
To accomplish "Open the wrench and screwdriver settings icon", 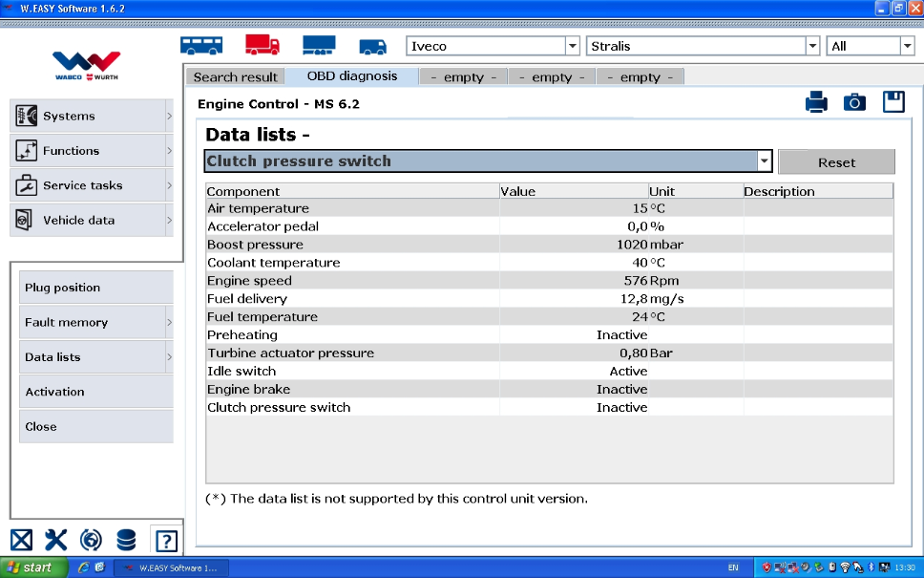I will (x=56, y=540).
